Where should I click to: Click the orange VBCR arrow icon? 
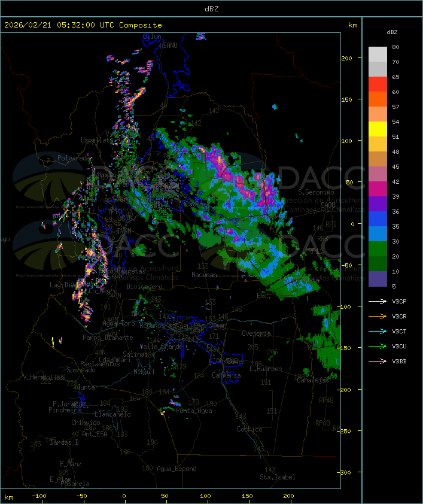378,316
